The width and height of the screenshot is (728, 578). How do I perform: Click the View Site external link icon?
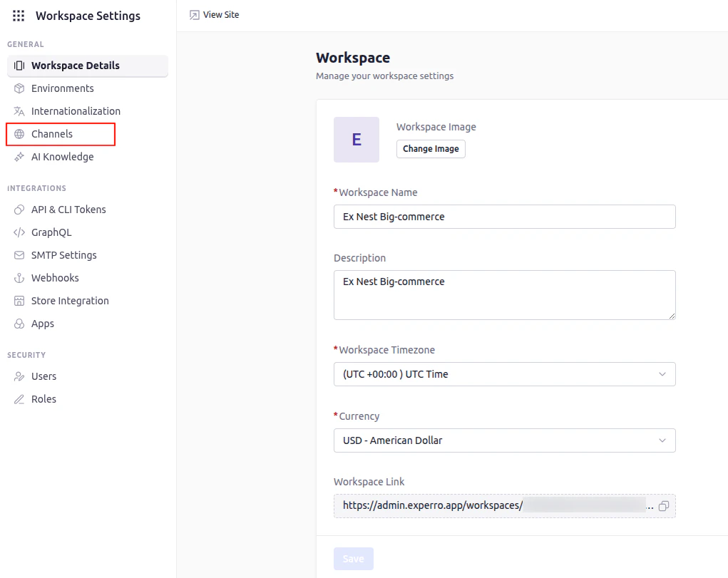(194, 15)
